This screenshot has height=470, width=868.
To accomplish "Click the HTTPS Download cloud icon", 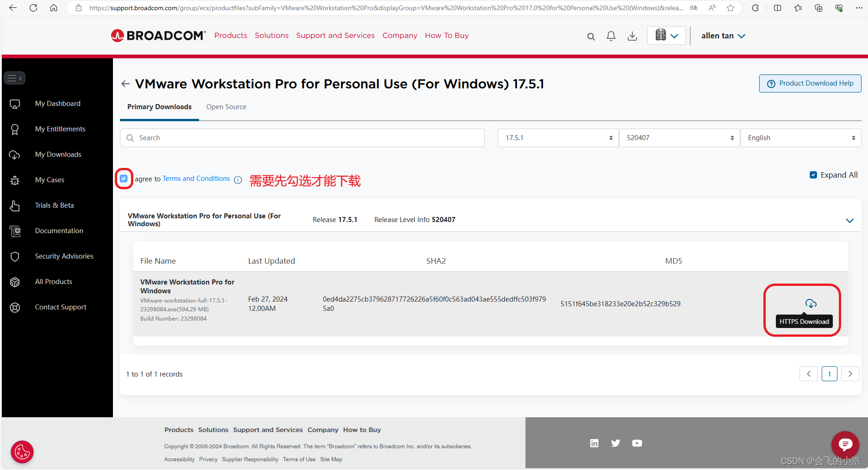I will (811, 303).
